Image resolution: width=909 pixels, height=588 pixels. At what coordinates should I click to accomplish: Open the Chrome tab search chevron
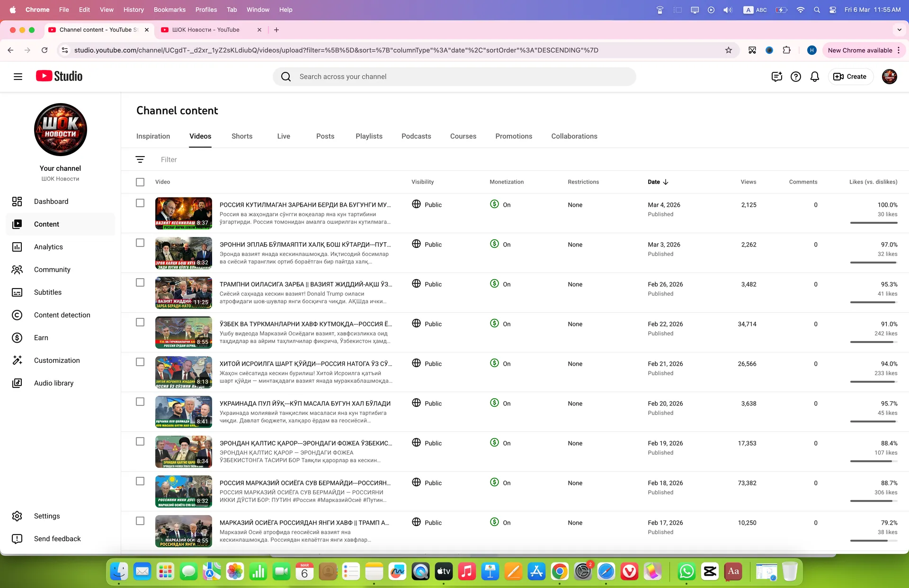click(900, 30)
